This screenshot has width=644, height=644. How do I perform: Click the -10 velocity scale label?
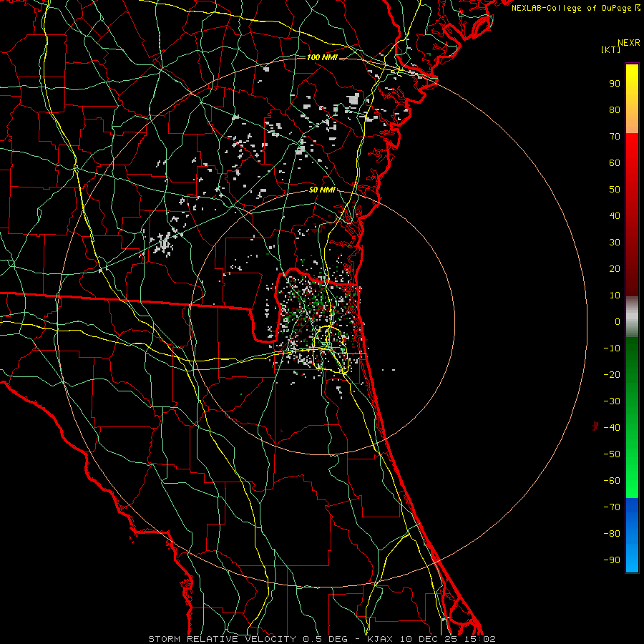coord(612,348)
